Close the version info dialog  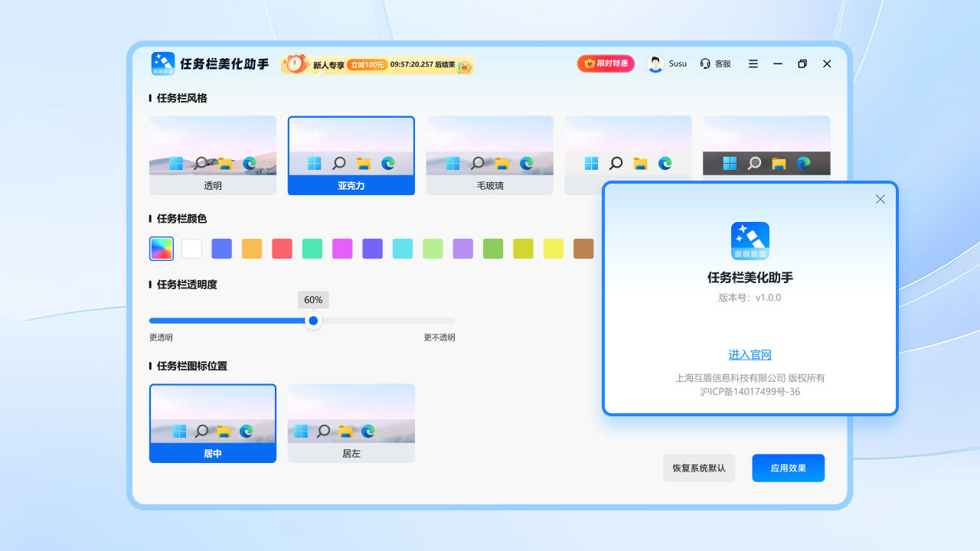click(x=880, y=199)
